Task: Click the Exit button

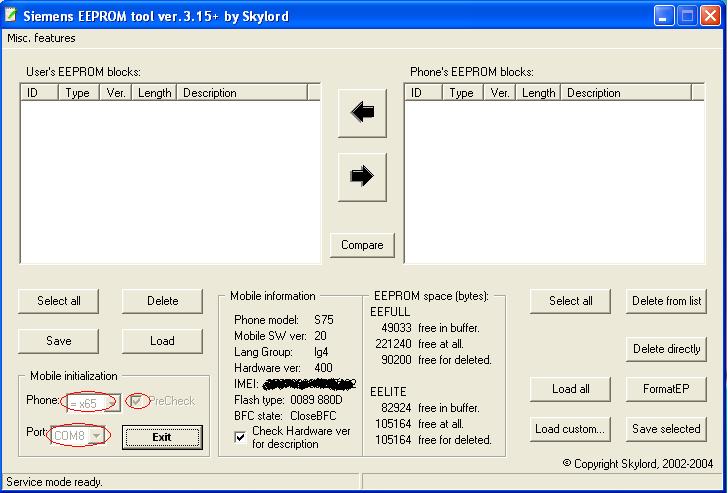Action: click(x=162, y=437)
